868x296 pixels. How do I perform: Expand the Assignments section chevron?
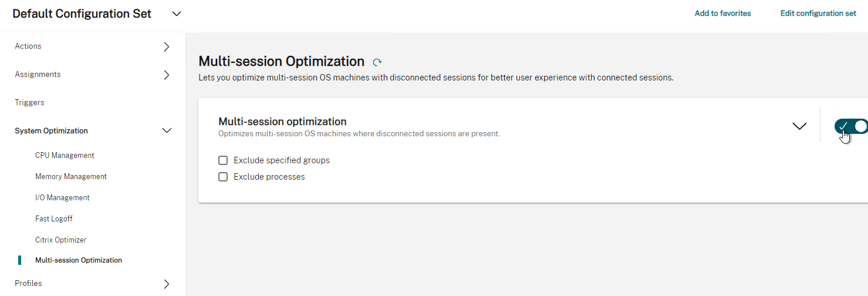pos(167,75)
